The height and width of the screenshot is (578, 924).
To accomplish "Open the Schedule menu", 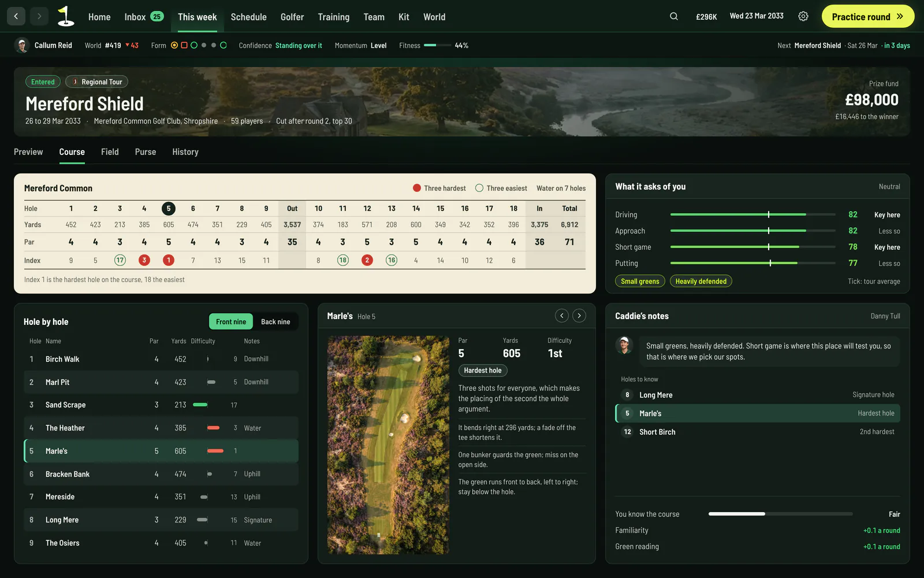I will coord(249,17).
